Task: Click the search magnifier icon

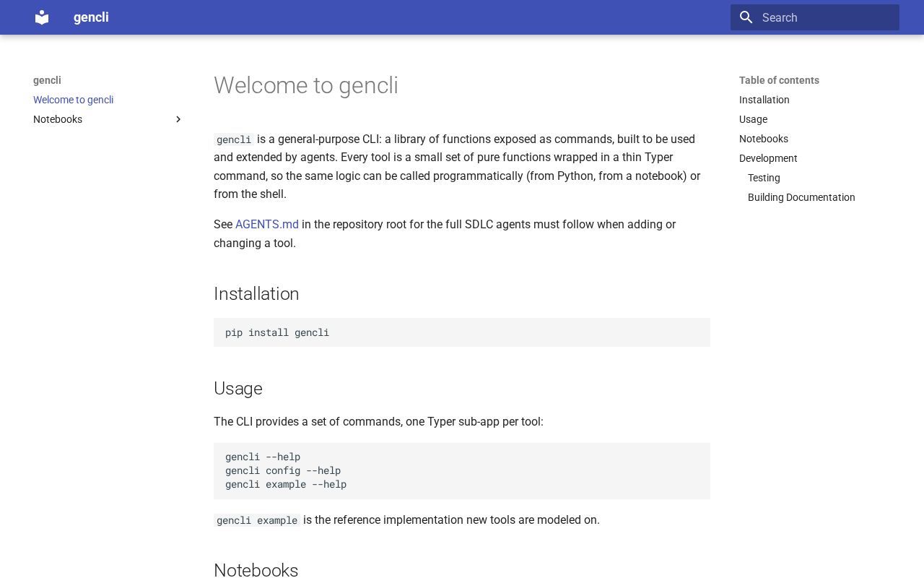Action: pyautogui.click(x=746, y=17)
